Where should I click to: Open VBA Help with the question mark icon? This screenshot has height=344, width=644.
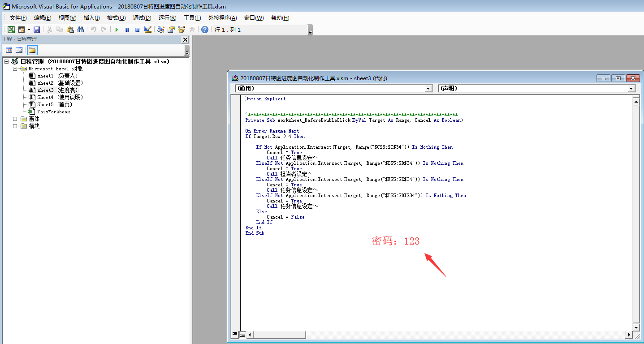(205, 30)
